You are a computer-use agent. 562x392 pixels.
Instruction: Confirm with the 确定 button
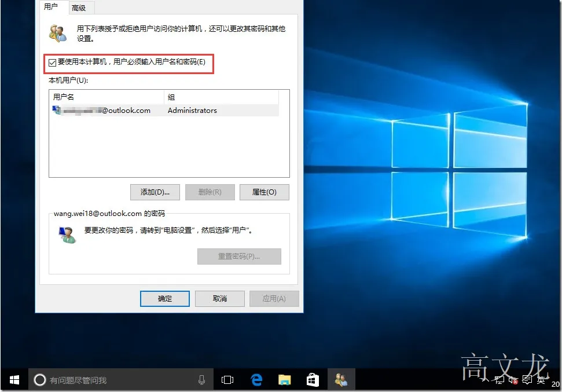[165, 299]
